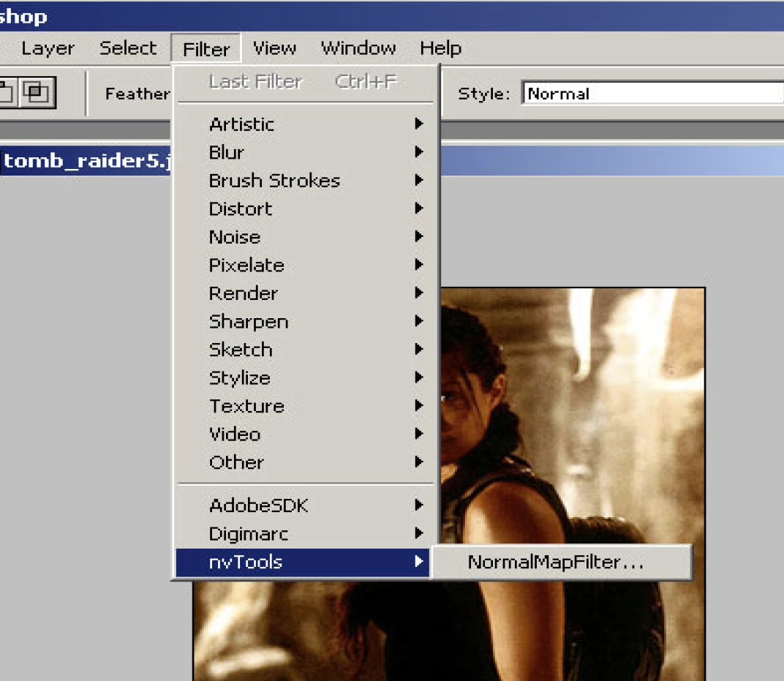Expand the Artistic filter submenu
Screen dimensions: 784x681
click(x=303, y=124)
